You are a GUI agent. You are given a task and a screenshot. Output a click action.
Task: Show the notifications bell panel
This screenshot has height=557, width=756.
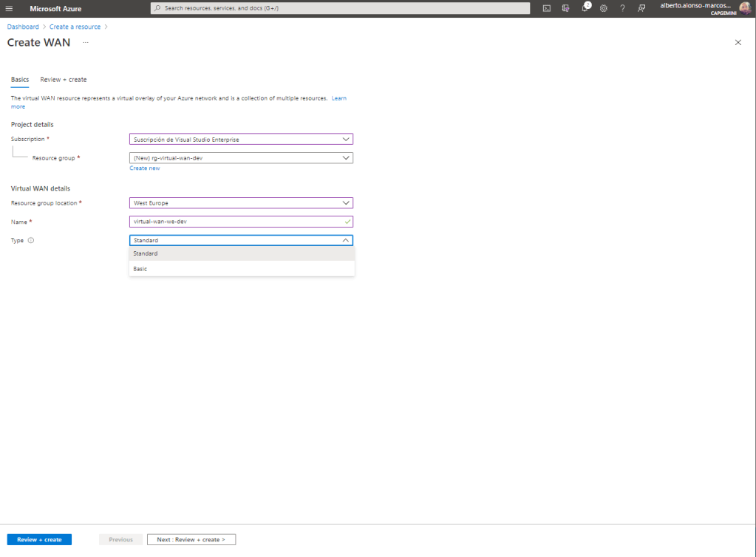pyautogui.click(x=585, y=8)
